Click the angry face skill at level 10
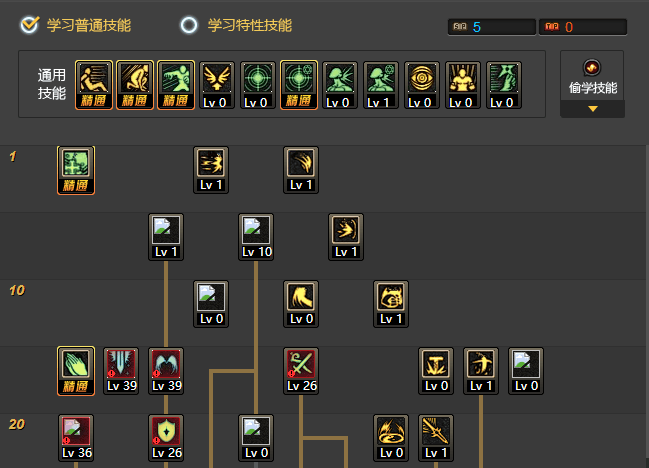Screen dimensions: 649x468 click(391, 304)
